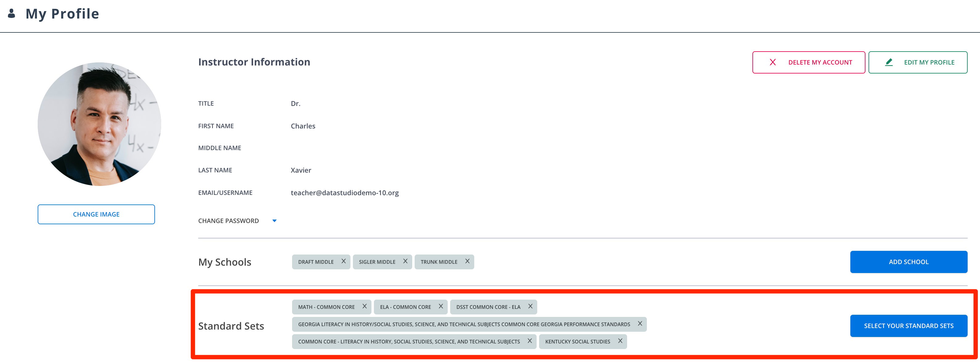Click the red X icon on Delete My Account
Viewport: 980px width, 362px height.
(773, 62)
